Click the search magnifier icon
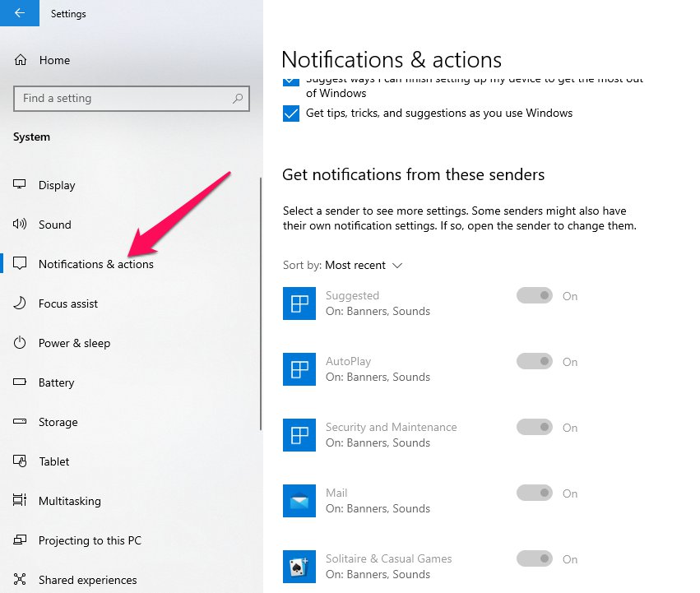Image resolution: width=700 pixels, height=593 pixels. click(x=238, y=99)
